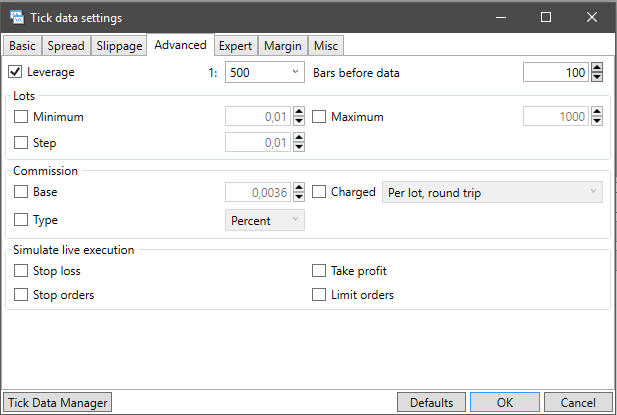The image size is (617, 415).
Task: Decrease the Maximum lots spinner
Action: point(597,121)
